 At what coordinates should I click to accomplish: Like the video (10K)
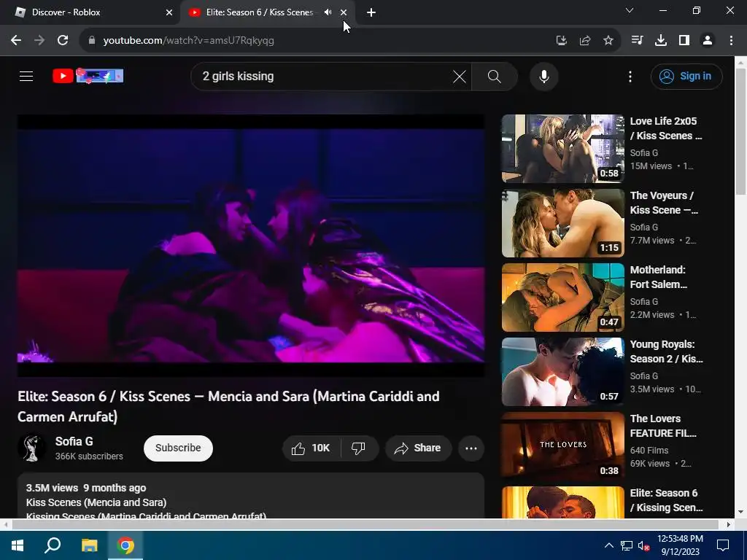pos(311,448)
